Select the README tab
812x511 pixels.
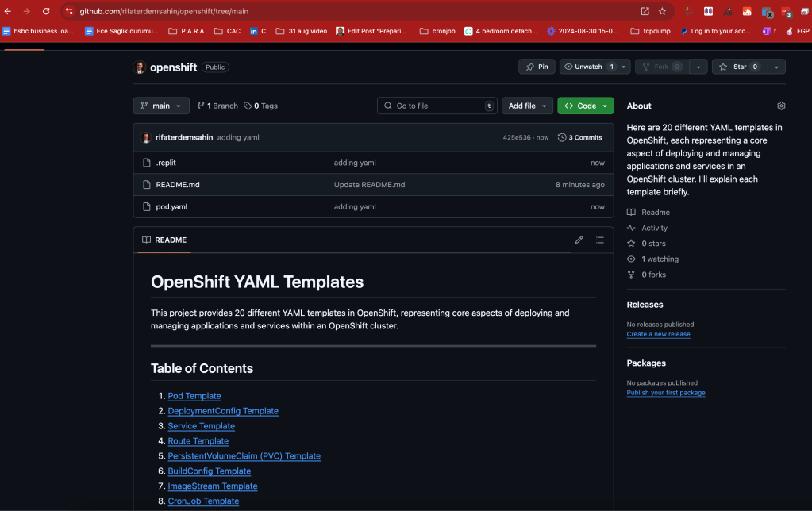[164, 240]
